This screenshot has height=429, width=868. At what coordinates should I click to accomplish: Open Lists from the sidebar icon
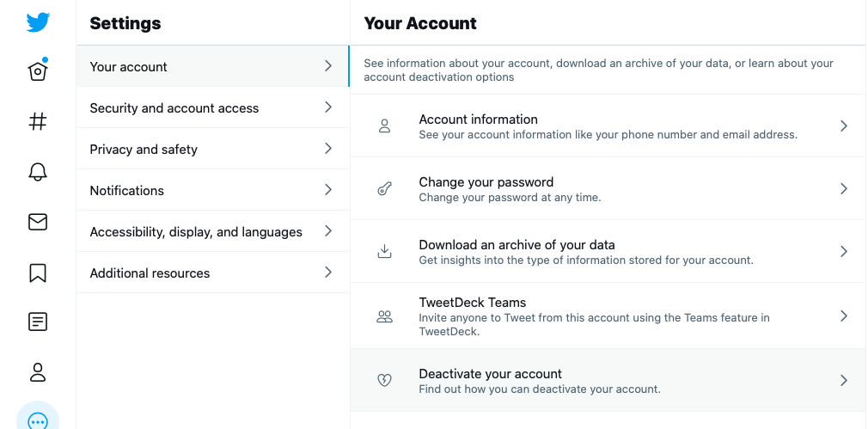[38, 322]
